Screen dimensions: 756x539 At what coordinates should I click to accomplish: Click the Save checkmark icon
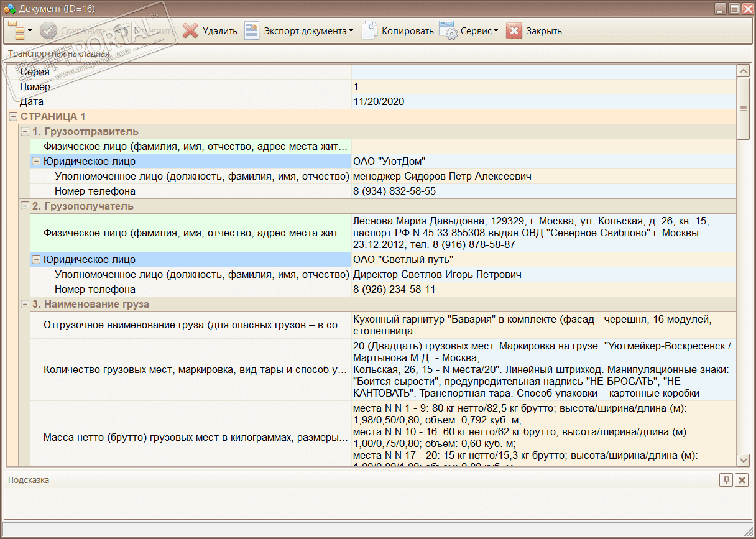48,30
